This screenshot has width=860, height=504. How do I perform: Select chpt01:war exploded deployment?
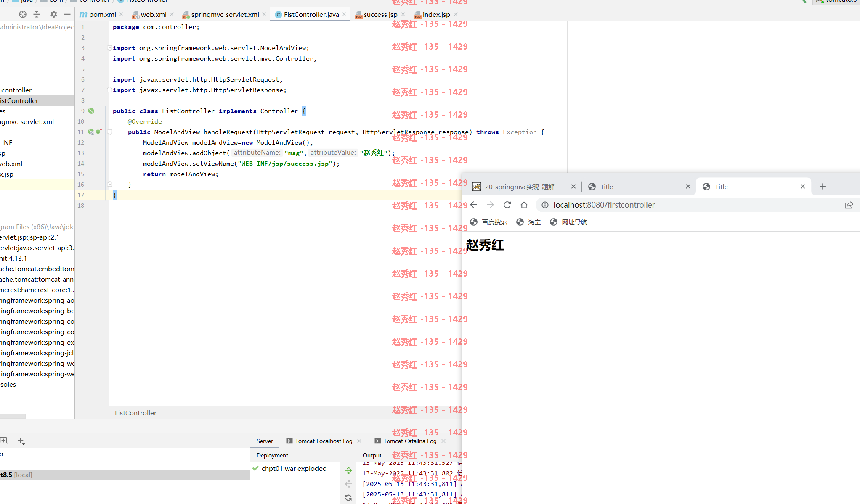(x=294, y=468)
